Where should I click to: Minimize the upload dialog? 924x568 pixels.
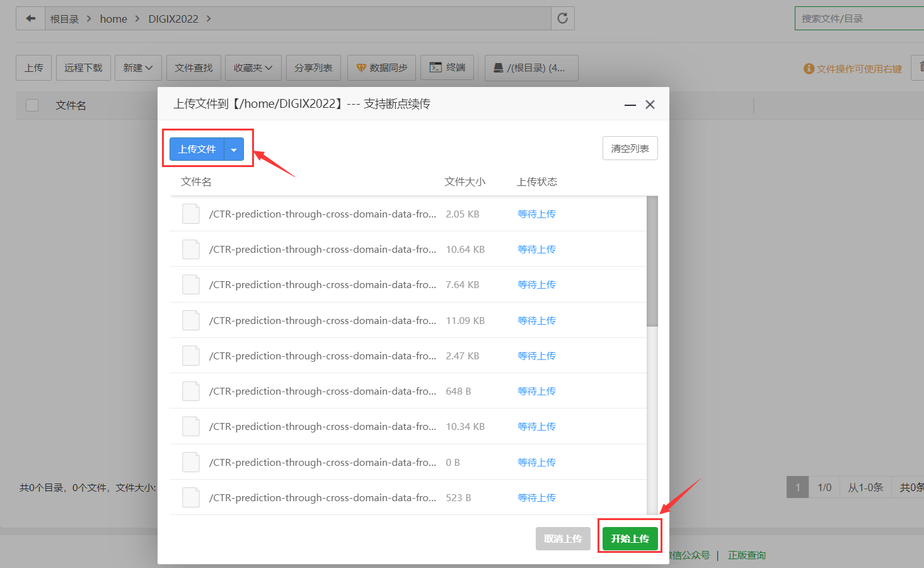(x=630, y=105)
